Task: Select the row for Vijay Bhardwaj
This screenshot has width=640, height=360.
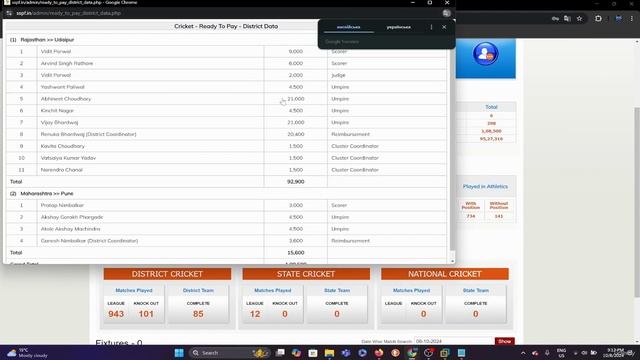Action: coord(227,122)
